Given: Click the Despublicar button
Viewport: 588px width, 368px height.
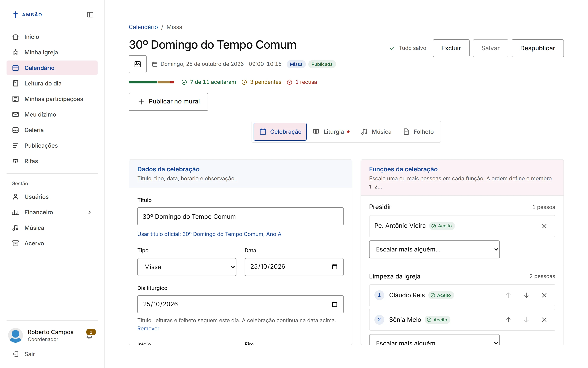Looking at the screenshot, I should point(537,48).
